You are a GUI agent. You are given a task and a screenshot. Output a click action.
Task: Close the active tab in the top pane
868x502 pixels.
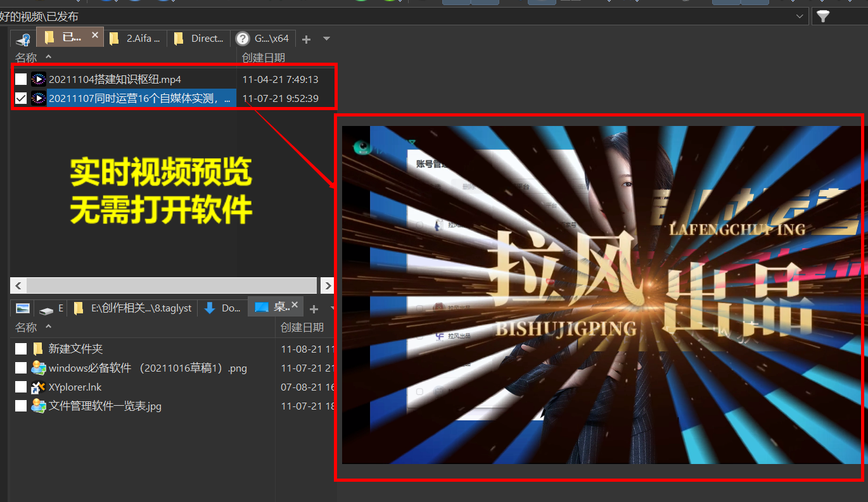95,35
